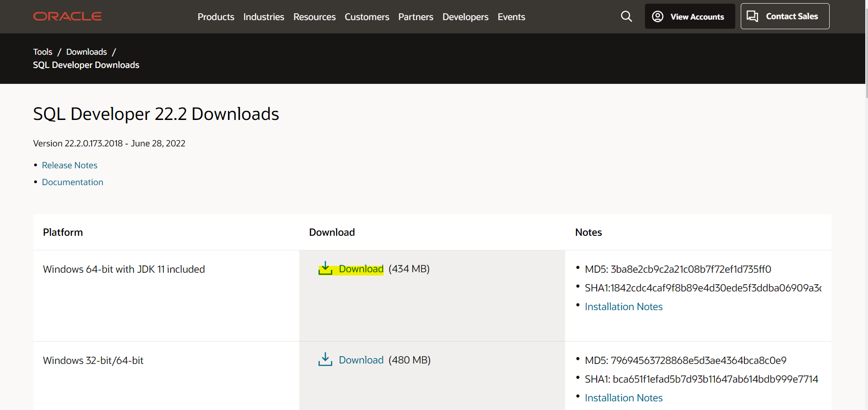
Task: Open the search magnifier icon
Action: click(x=626, y=16)
